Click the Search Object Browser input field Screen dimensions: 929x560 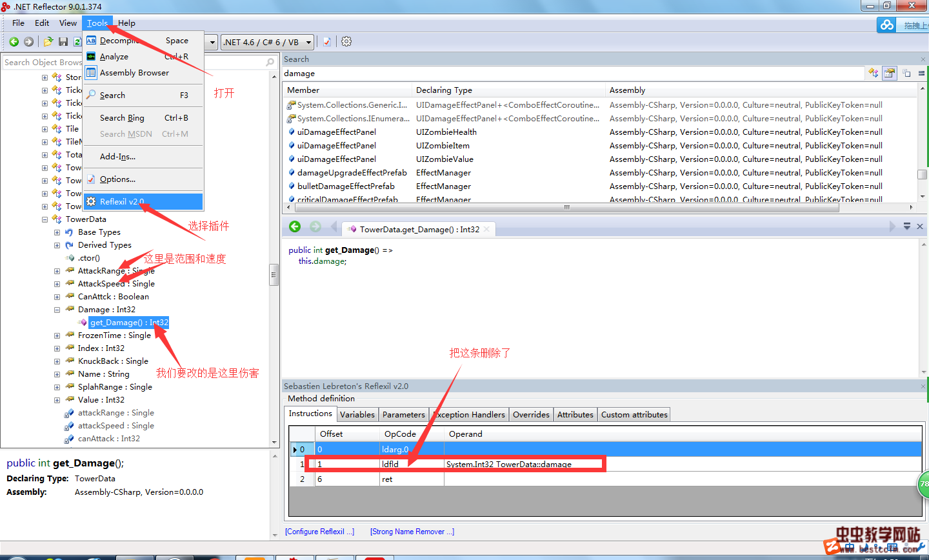(134, 63)
